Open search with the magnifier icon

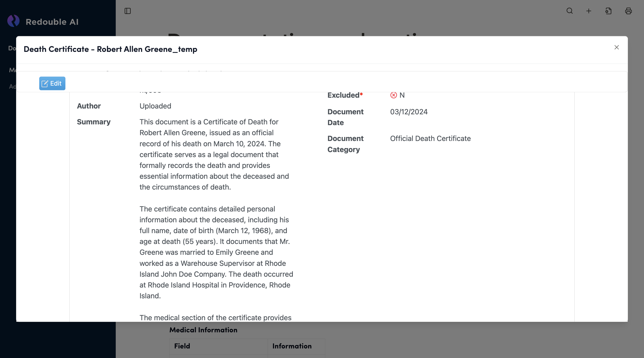point(570,11)
